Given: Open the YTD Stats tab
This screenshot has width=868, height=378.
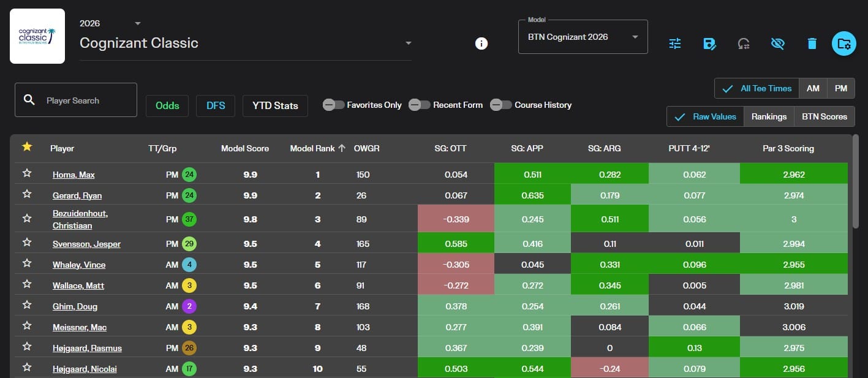Looking at the screenshot, I should tap(275, 105).
